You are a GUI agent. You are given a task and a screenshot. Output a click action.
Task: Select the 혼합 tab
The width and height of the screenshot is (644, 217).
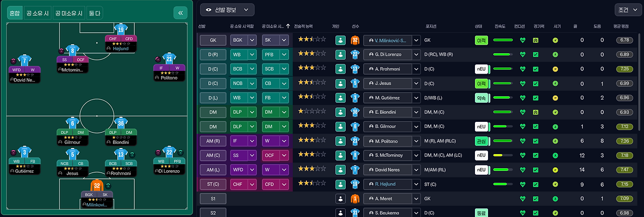pos(15,13)
